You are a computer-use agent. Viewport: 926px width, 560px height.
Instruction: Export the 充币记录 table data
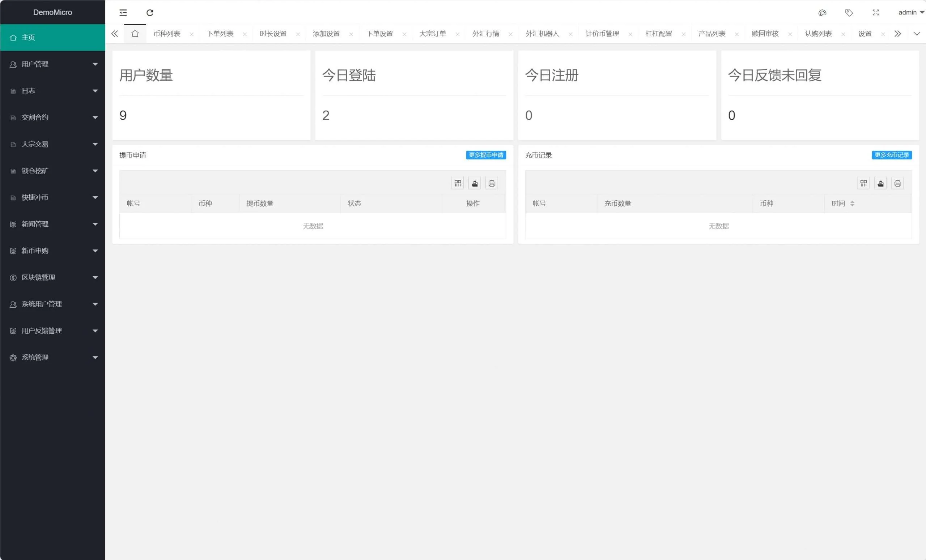point(880,183)
